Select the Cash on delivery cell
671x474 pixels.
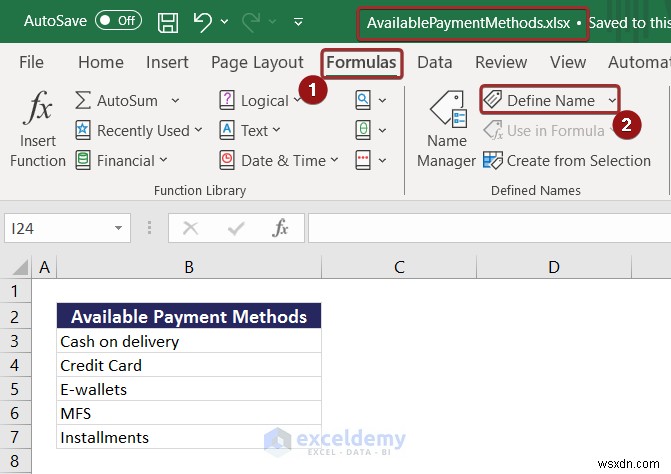pyautogui.click(x=189, y=341)
